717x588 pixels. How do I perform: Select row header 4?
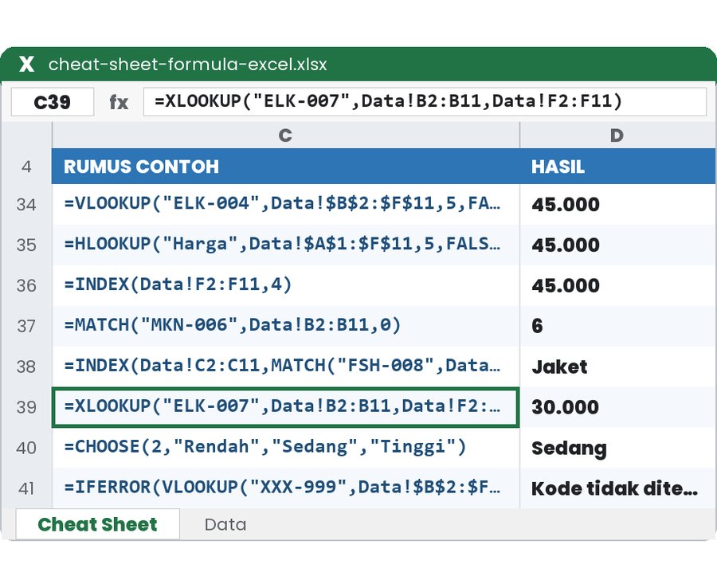point(26,167)
